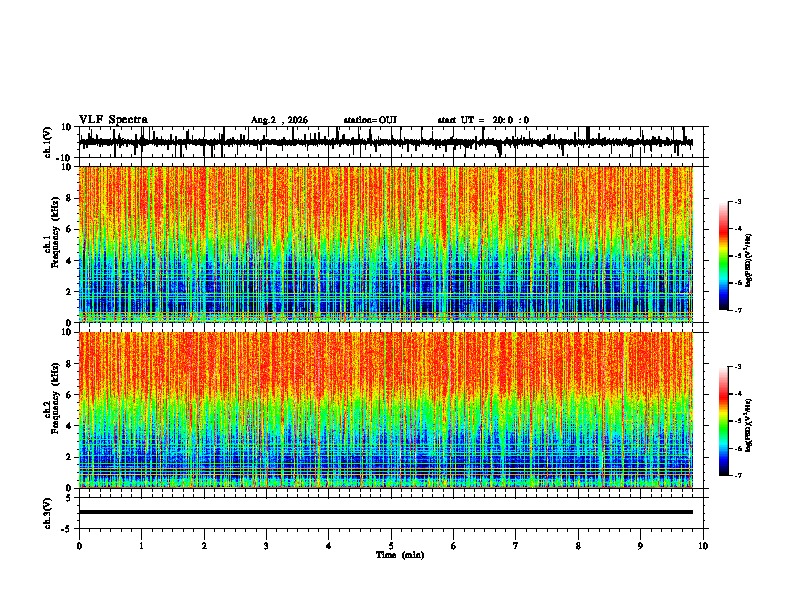Click the "5" tick on ch.3 voltage axis
792x612 pixels.
69,498
